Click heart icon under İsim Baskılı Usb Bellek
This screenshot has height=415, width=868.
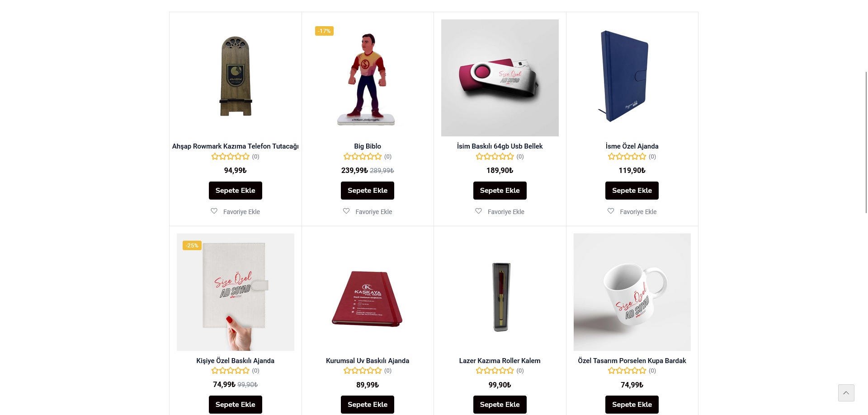click(x=479, y=211)
